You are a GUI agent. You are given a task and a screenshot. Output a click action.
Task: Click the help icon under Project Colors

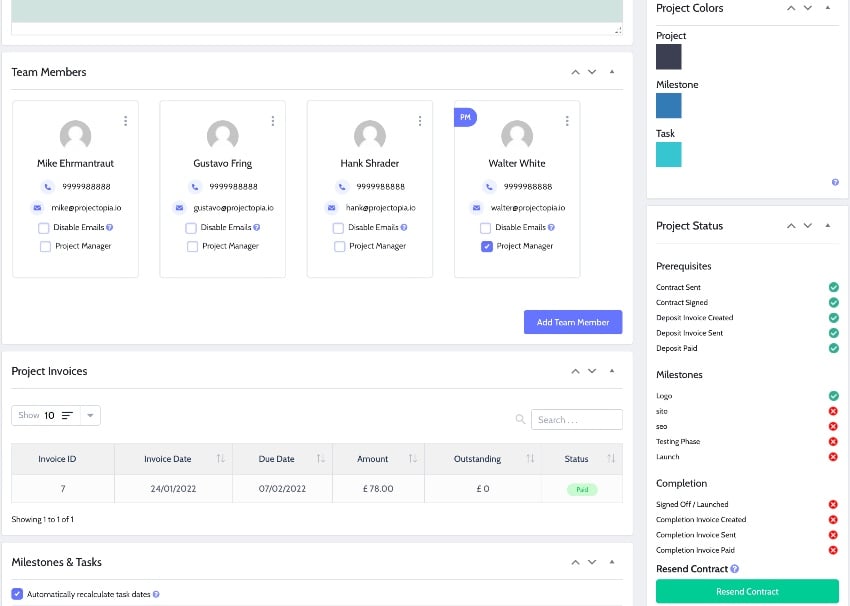click(x=834, y=183)
